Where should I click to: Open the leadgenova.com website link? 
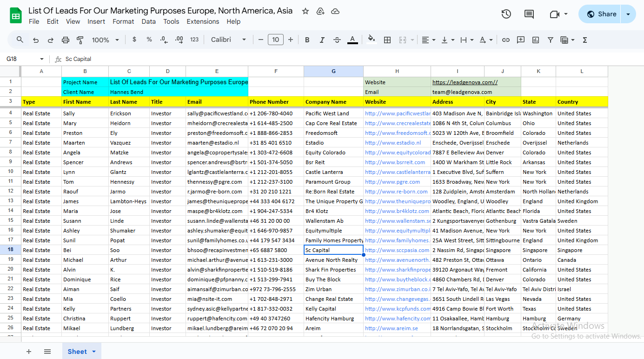click(x=465, y=82)
